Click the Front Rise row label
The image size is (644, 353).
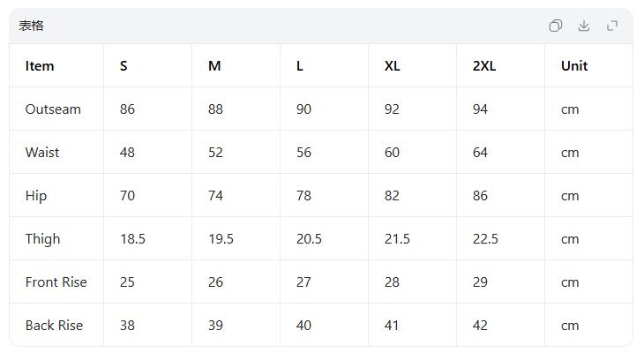(56, 282)
